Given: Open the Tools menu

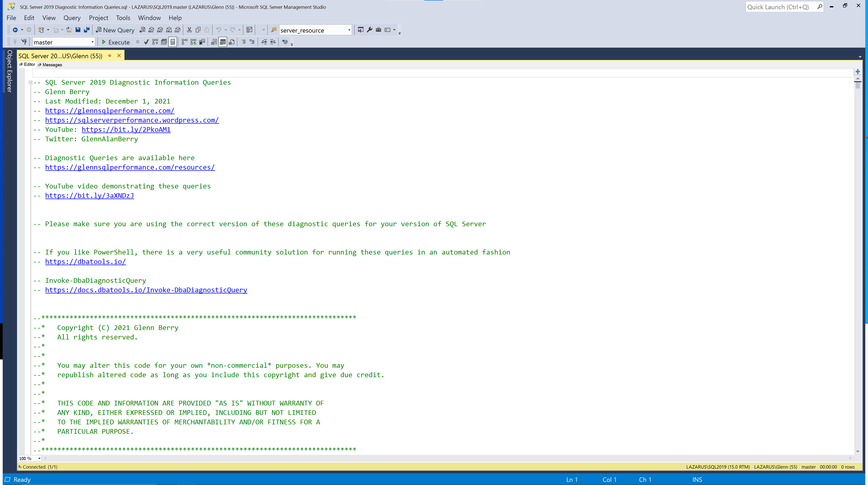Looking at the screenshot, I should pos(123,18).
